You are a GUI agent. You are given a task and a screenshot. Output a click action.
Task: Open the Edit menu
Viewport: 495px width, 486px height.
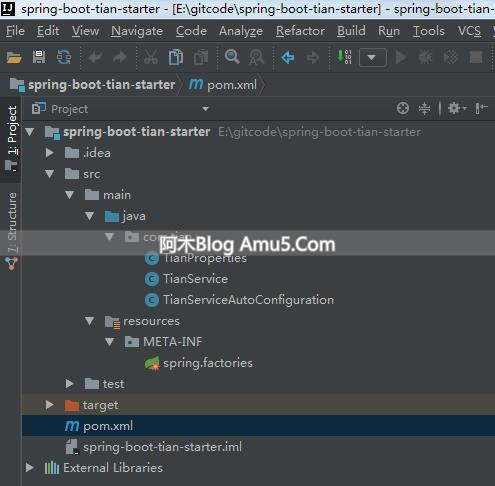(48, 31)
